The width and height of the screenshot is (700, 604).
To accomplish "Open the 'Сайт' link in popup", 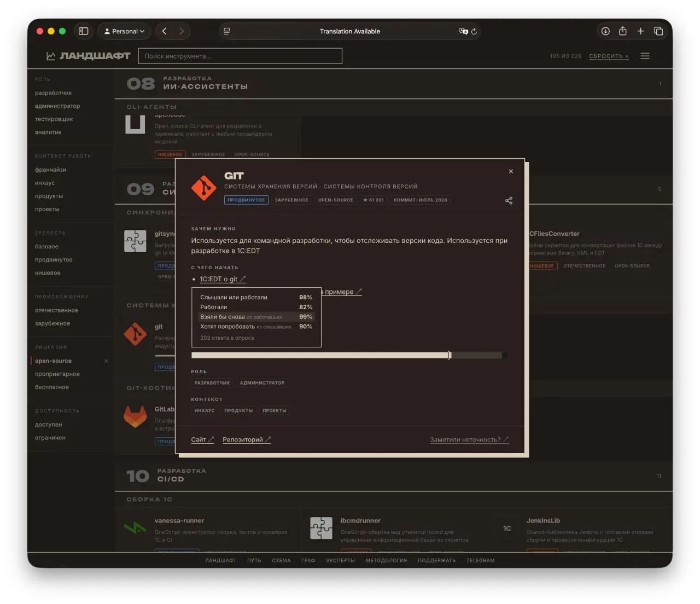I will tap(202, 439).
